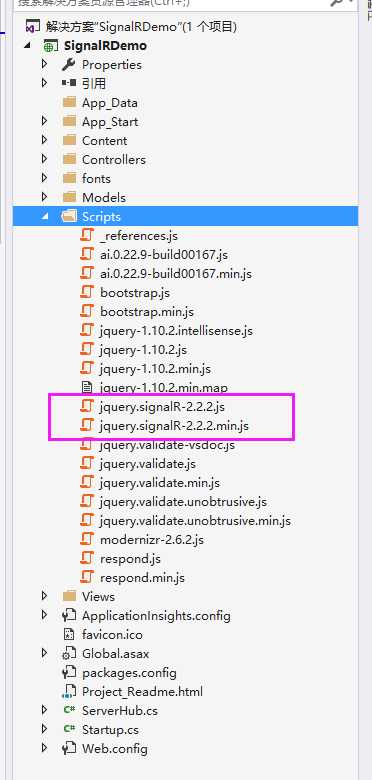Click the Controllers folder icon

[69, 159]
